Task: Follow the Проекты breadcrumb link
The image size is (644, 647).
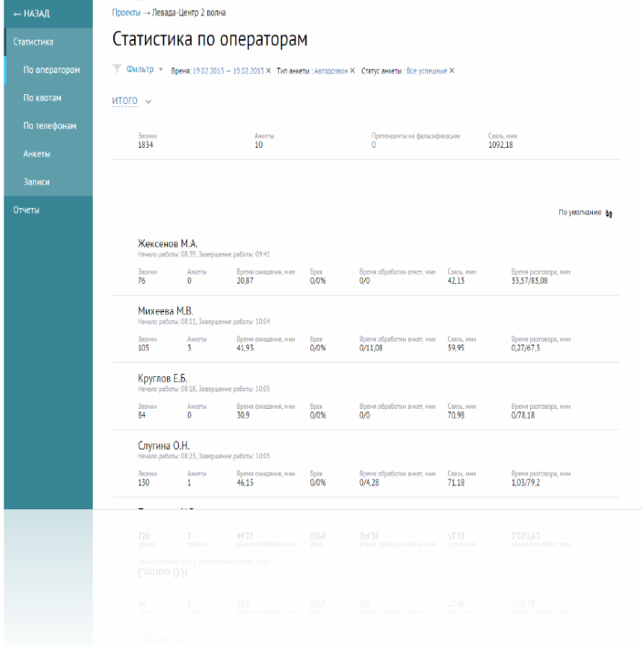Action: click(x=126, y=13)
